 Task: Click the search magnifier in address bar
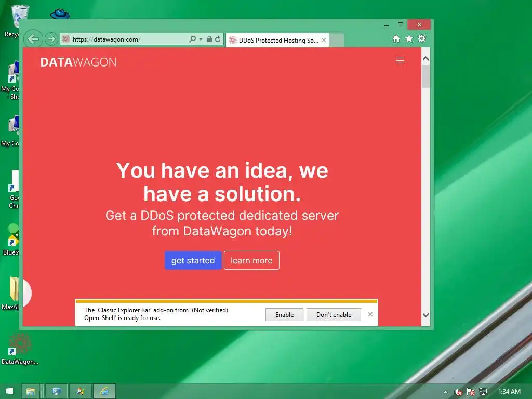point(192,39)
